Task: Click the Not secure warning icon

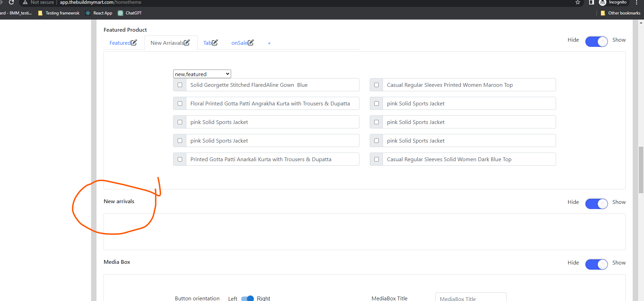Action: coord(25,2)
